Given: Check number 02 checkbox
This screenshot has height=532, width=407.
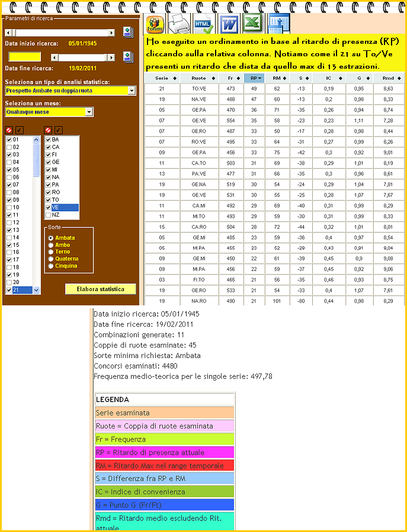Looking at the screenshot, I should [9, 147].
